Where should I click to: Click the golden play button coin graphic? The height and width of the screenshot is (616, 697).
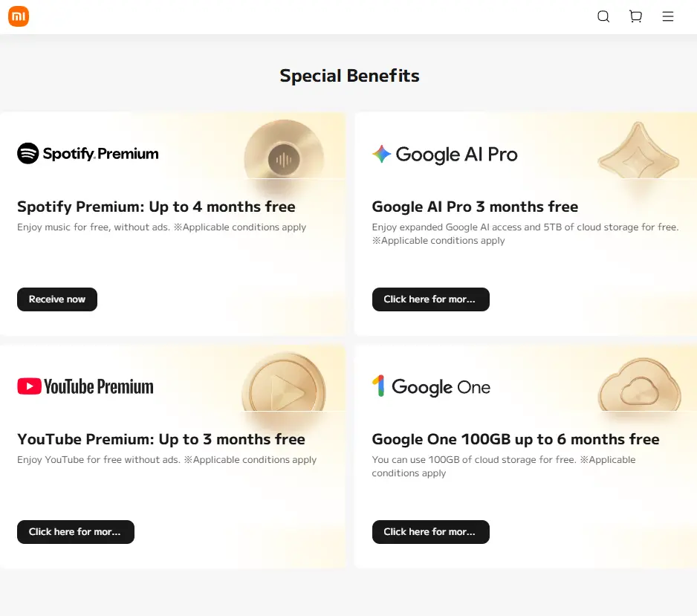(x=284, y=383)
